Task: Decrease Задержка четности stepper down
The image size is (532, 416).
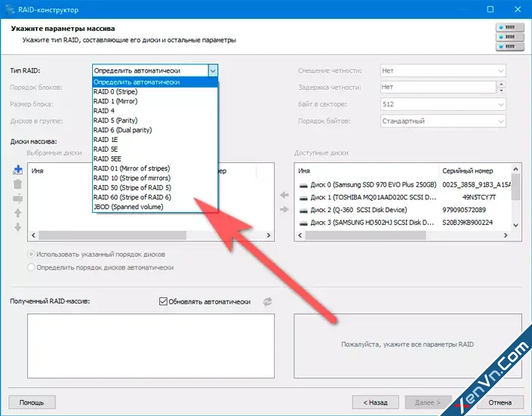Action: pyautogui.click(x=501, y=91)
